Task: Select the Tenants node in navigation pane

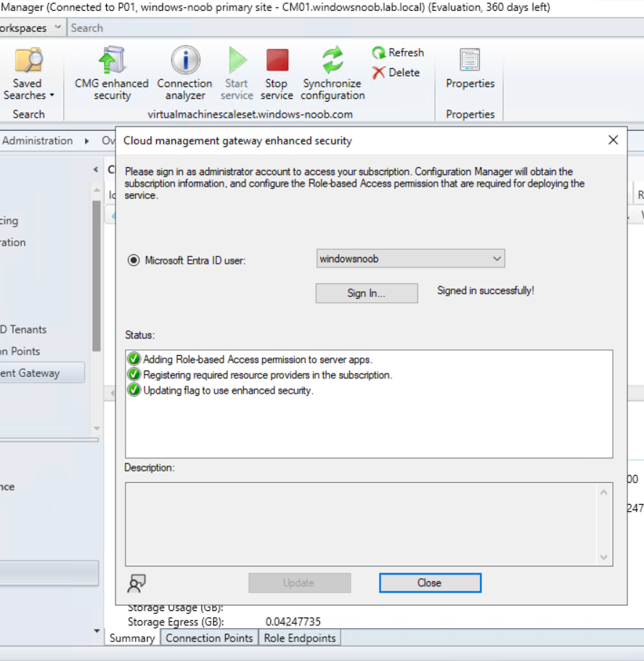Action: coord(23,329)
